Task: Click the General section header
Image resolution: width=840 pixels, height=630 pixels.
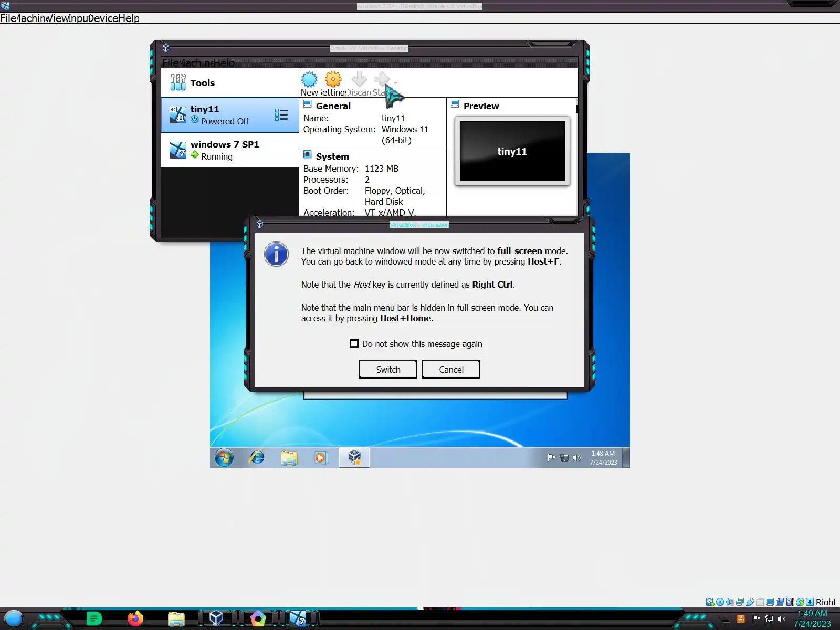Action: pos(333,106)
